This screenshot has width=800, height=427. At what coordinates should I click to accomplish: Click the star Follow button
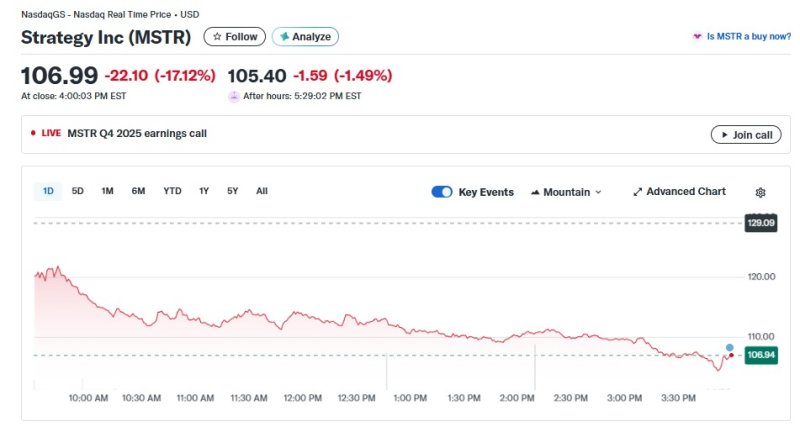(235, 37)
